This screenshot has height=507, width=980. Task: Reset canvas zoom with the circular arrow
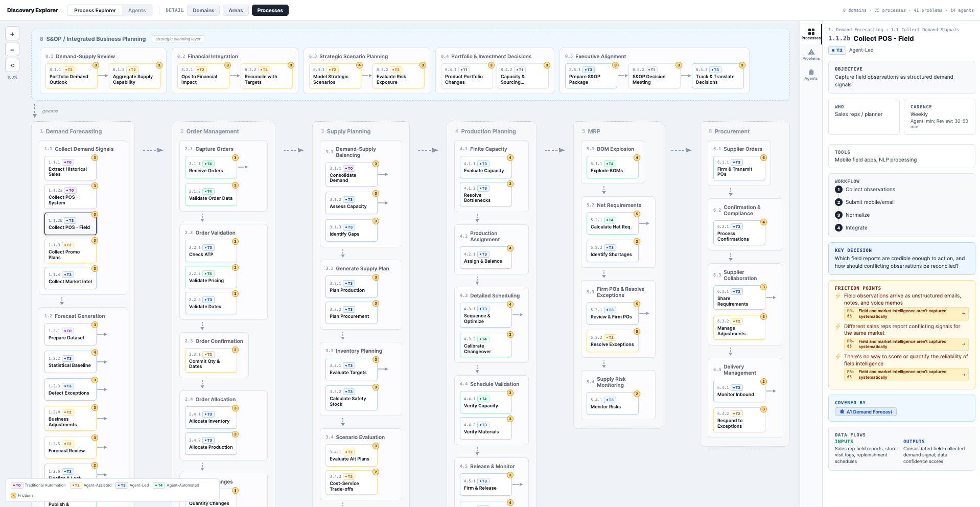(12, 65)
